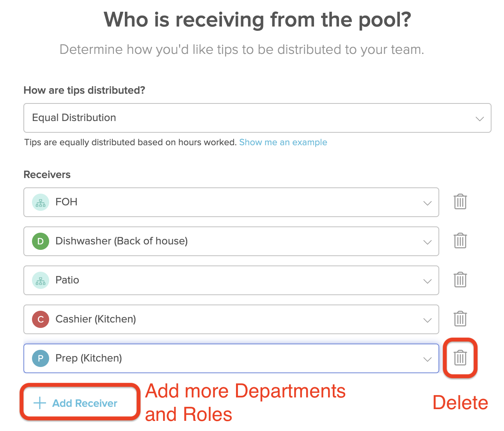Remove the Prep (Kitchen) receiver trash icon
504x431 pixels.
pyautogui.click(x=460, y=358)
